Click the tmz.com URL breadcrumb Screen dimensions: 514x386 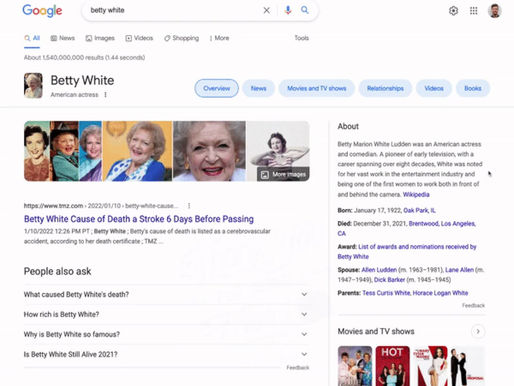[101, 206]
